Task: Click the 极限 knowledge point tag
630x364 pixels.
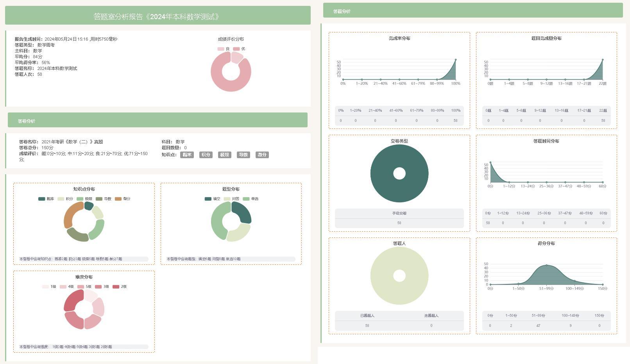Action: [224, 155]
